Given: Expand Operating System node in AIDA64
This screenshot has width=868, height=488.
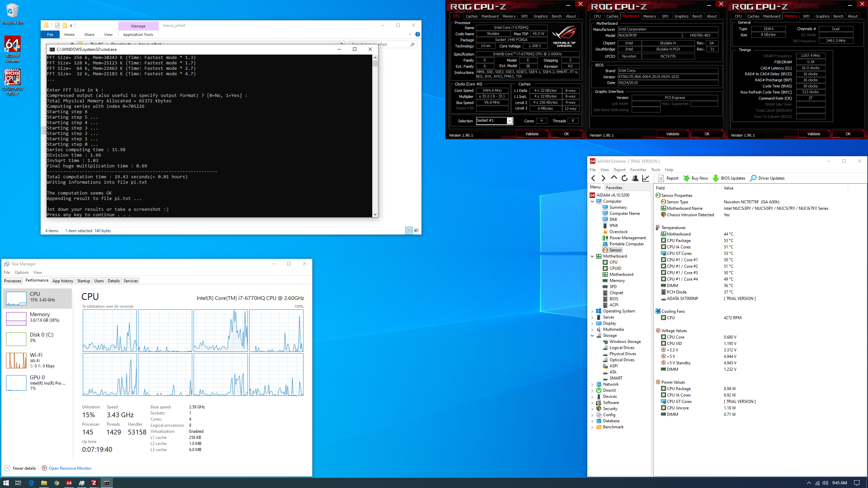Looking at the screenshot, I should tap(592, 311).
